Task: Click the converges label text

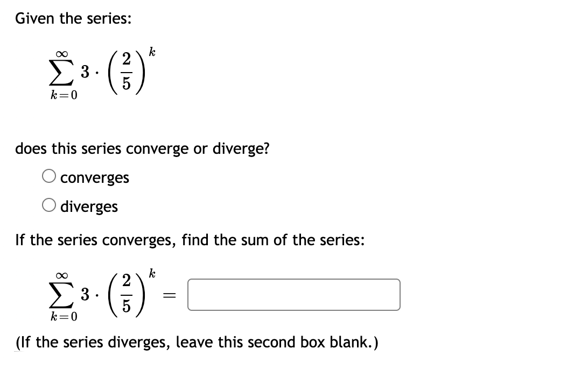Action: pos(95,177)
